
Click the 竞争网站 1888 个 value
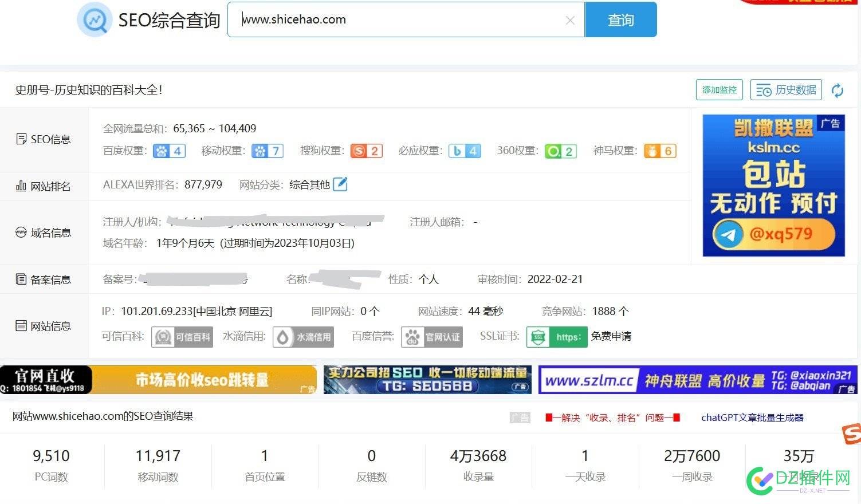click(611, 312)
